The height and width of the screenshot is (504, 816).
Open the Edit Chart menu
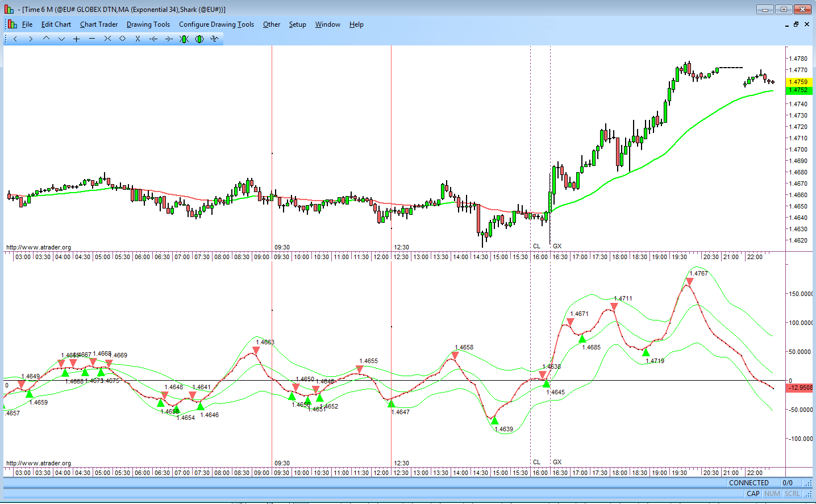pyautogui.click(x=56, y=24)
